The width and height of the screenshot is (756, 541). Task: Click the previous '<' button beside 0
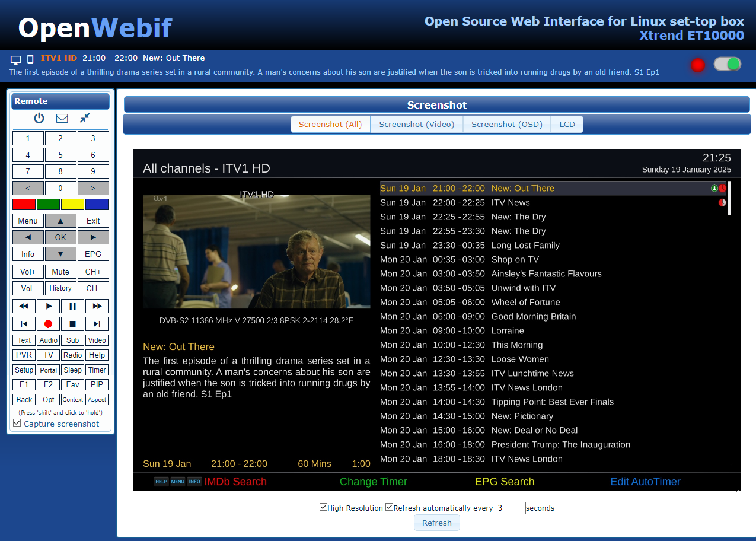point(28,188)
